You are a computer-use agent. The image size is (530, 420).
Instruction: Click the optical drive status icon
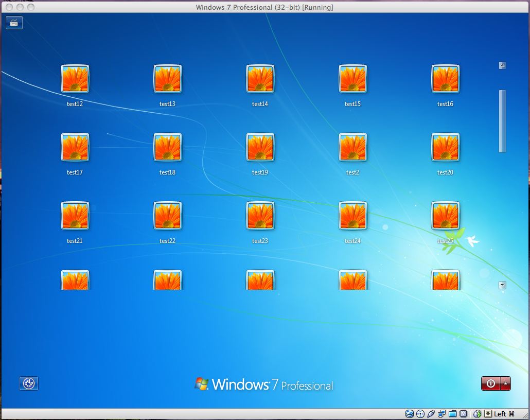(x=420, y=413)
